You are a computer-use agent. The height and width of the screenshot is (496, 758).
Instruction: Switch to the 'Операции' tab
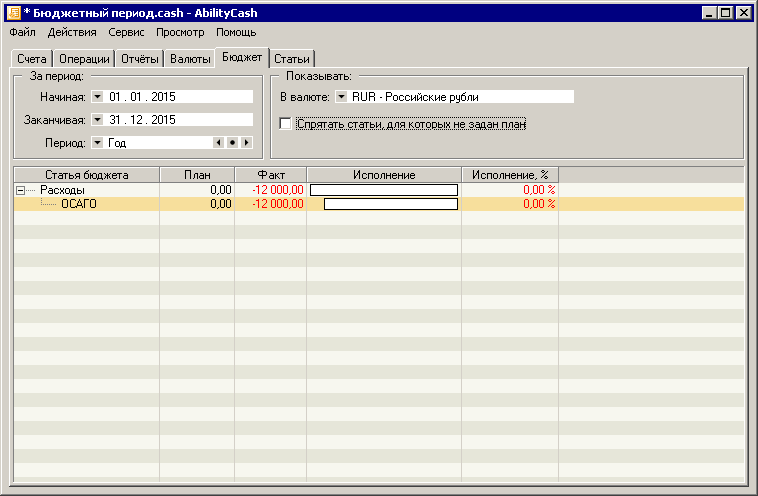click(x=83, y=59)
